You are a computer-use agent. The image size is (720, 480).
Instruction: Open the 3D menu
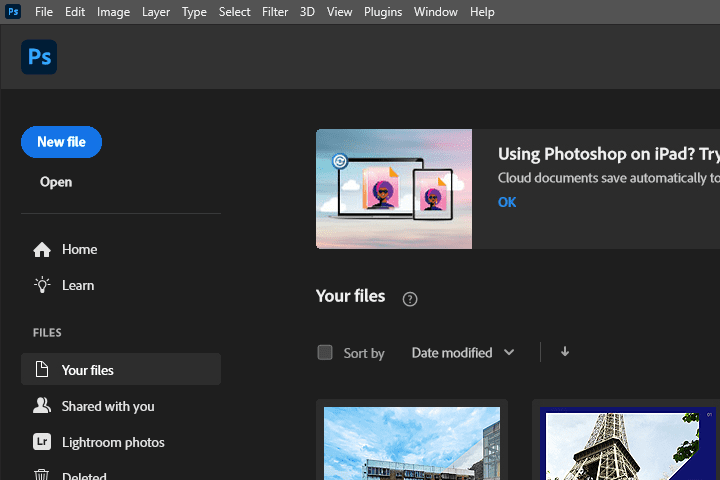point(307,11)
